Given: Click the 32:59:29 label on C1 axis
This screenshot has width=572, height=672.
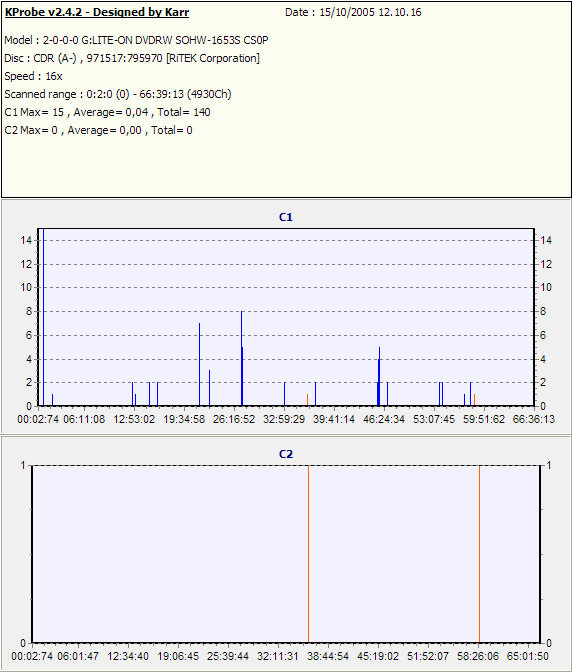Looking at the screenshot, I should 284,419.
